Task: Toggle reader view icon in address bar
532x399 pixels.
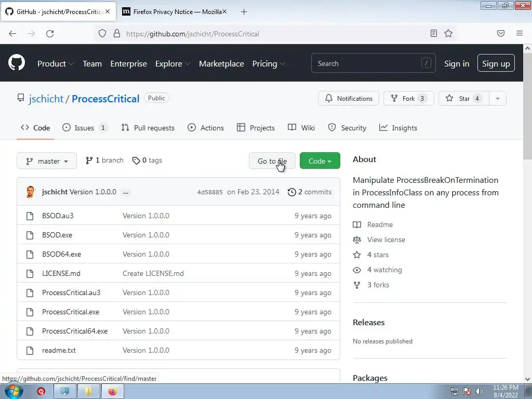Action: coord(433,33)
